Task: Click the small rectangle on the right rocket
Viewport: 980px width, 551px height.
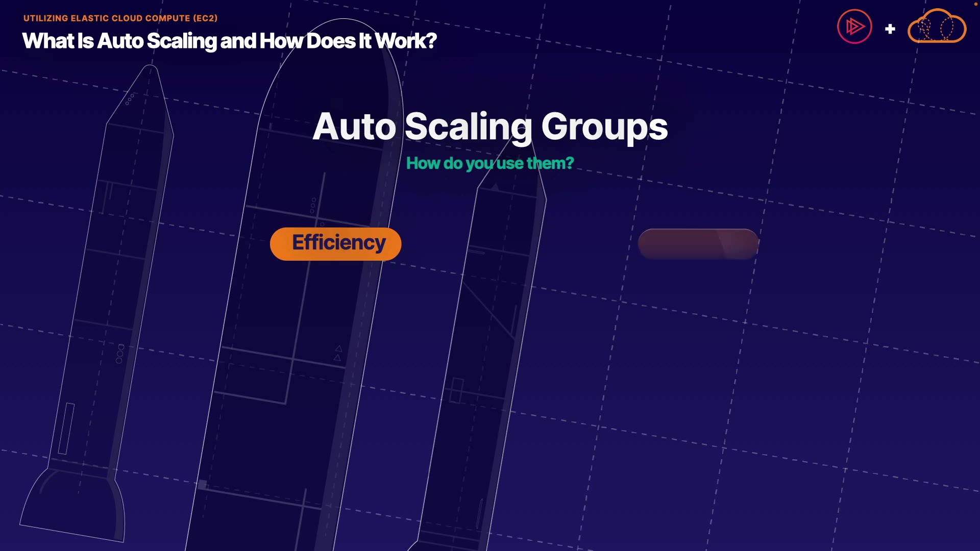Action: tap(457, 390)
